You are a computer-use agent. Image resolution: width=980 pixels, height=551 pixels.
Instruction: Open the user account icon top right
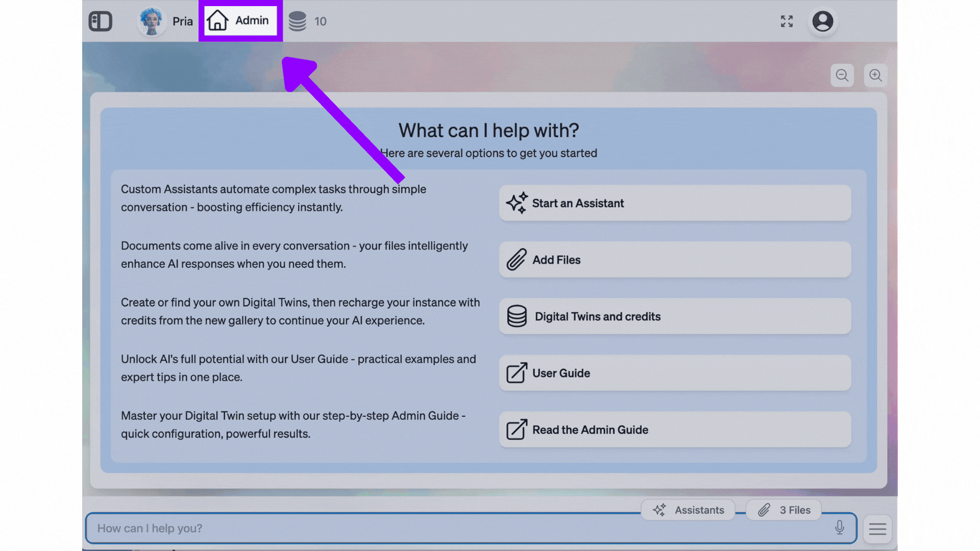[x=823, y=21]
